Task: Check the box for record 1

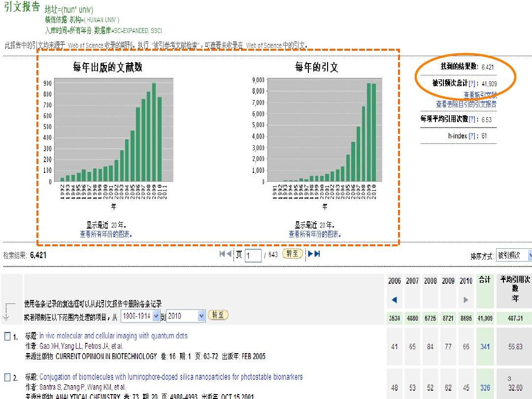Action: click(7, 336)
